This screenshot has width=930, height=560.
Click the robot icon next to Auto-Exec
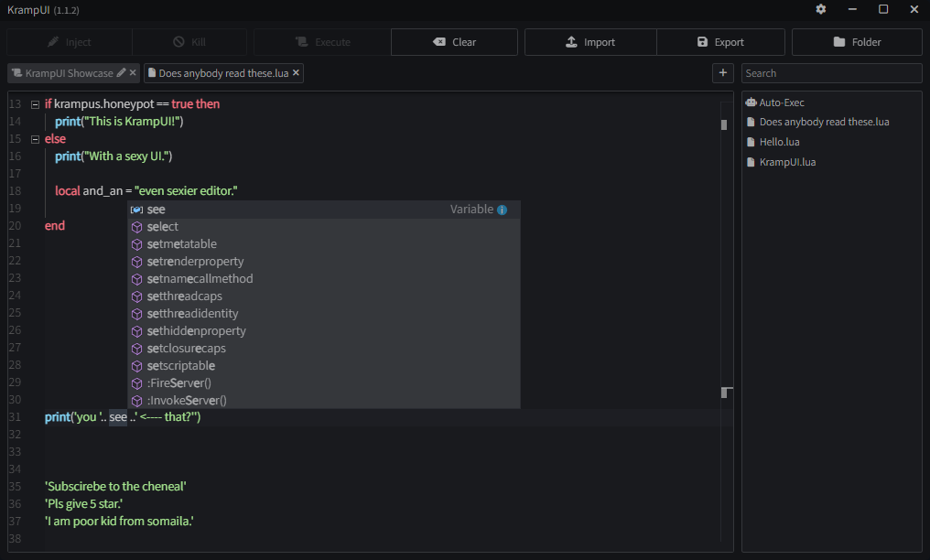pos(751,102)
